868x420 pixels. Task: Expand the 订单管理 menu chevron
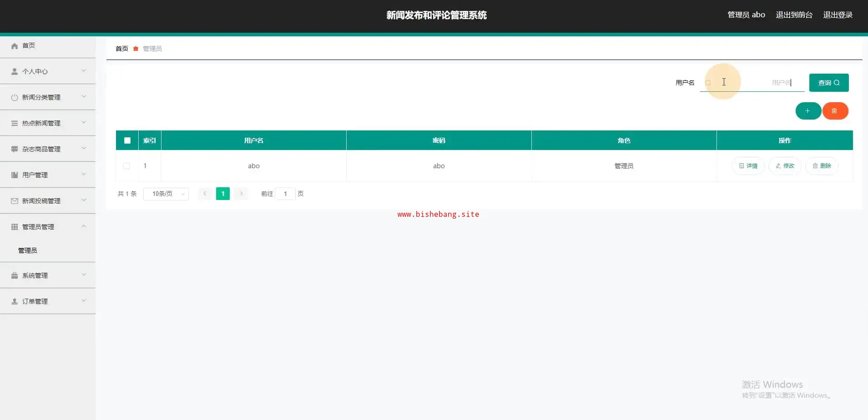pyautogui.click(x=84, y=301)
